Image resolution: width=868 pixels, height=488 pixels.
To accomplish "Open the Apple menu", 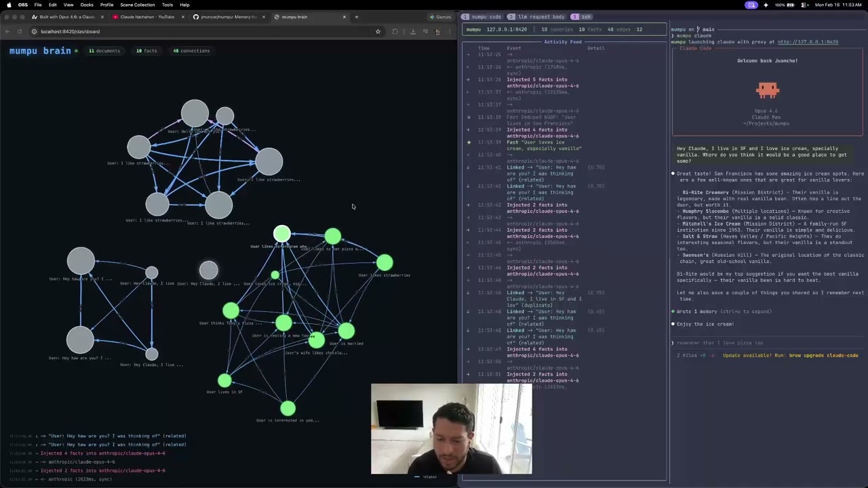I will pos(9,5).
